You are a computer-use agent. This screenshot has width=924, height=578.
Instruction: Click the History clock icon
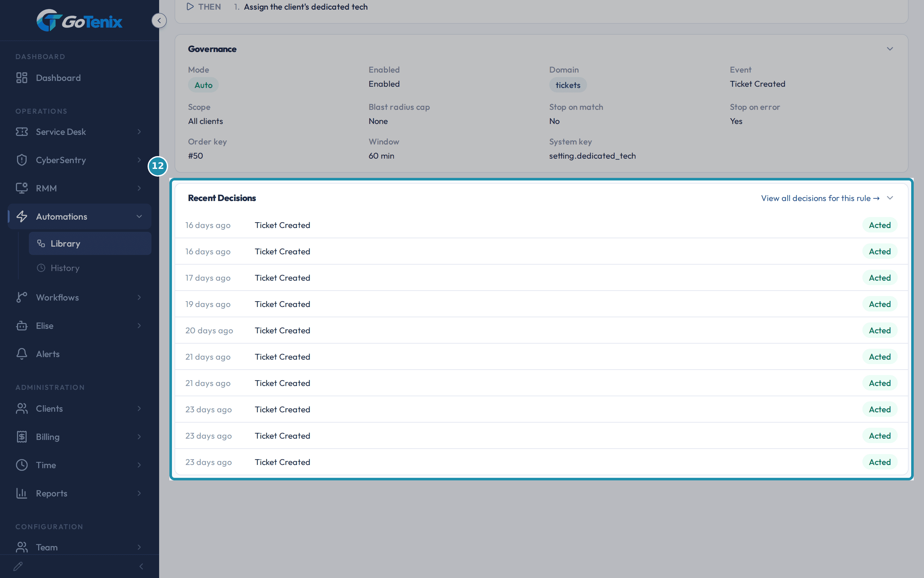(41, 268)
